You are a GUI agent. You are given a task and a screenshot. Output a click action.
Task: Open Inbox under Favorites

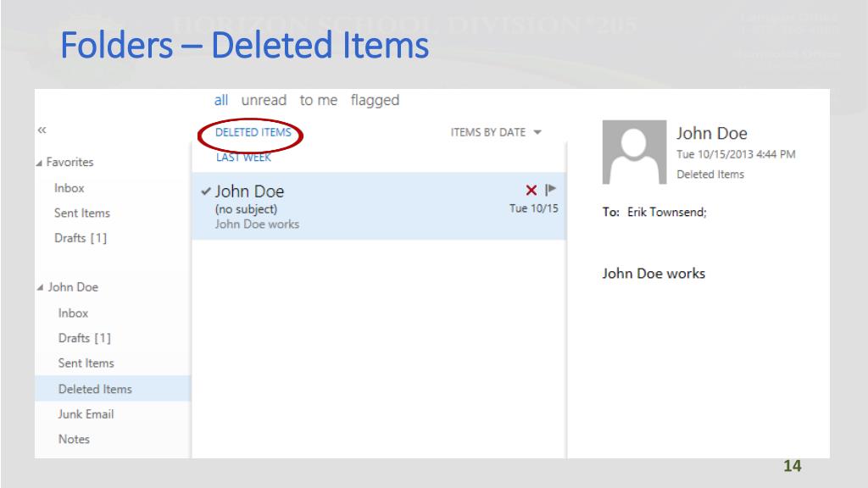[69, 188]
